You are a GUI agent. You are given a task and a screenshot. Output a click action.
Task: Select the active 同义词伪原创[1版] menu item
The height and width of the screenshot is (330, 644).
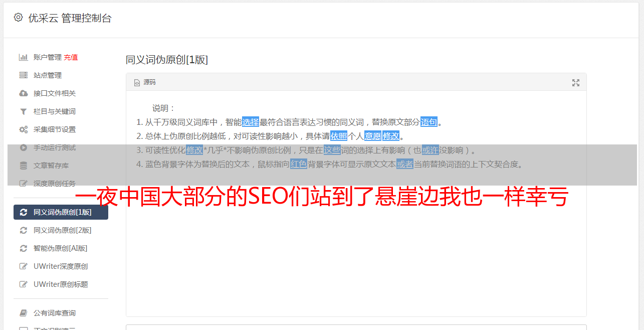point(61,212)
